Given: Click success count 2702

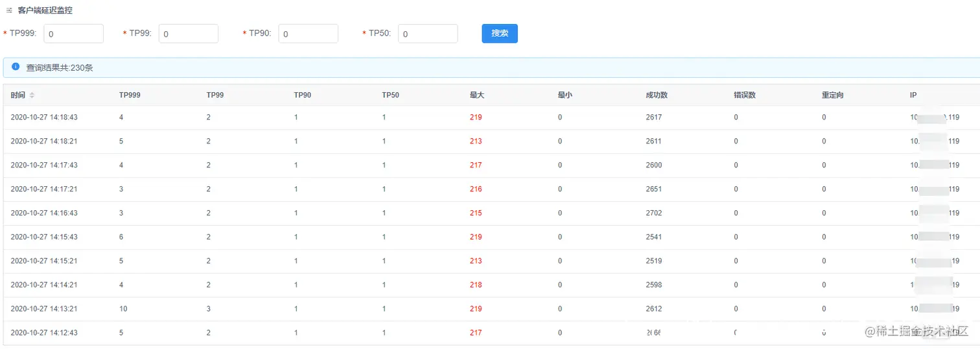Looking at the screenshot, I should point(654,213).
